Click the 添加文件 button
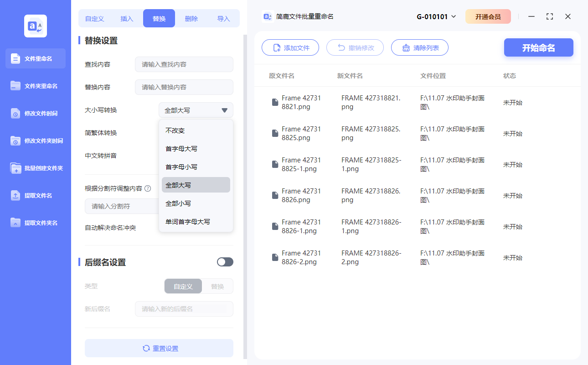Screen dimensions: 588x365 290,47
